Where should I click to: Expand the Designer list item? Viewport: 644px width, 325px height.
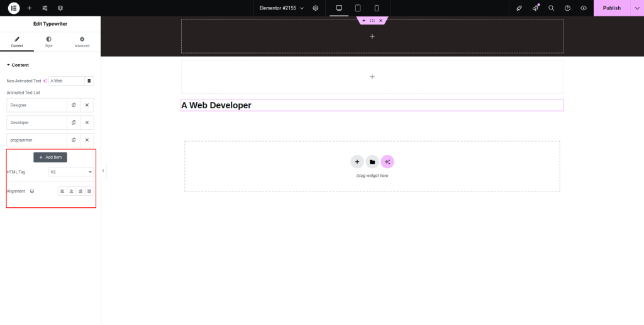[x=37, y=105]
